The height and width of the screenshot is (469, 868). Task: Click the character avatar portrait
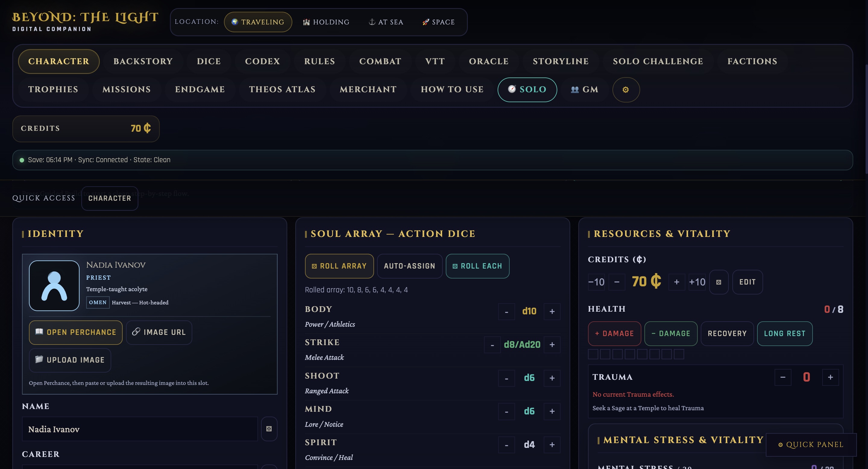[54, 286]
